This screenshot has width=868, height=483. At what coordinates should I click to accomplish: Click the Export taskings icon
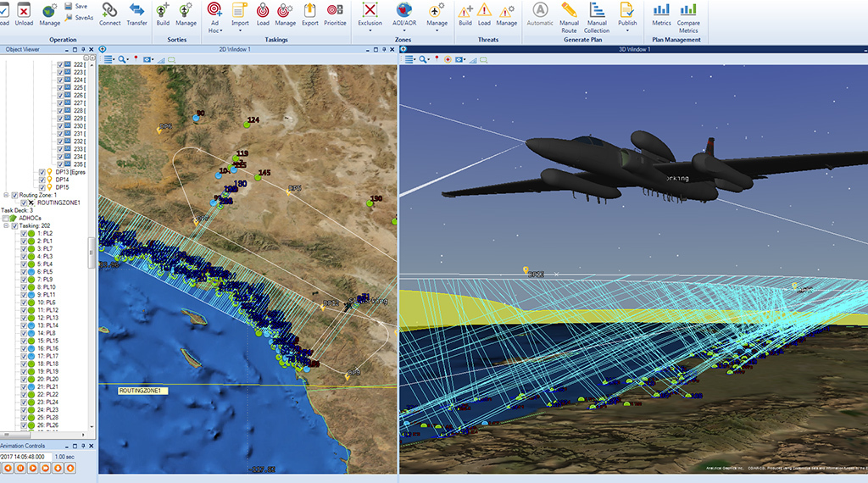310,10
